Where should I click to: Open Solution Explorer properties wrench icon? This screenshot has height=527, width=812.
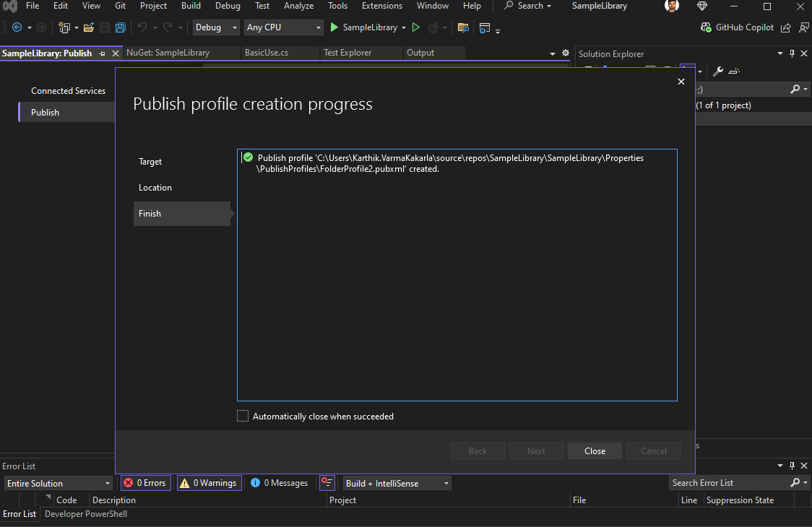pos(718,71)
